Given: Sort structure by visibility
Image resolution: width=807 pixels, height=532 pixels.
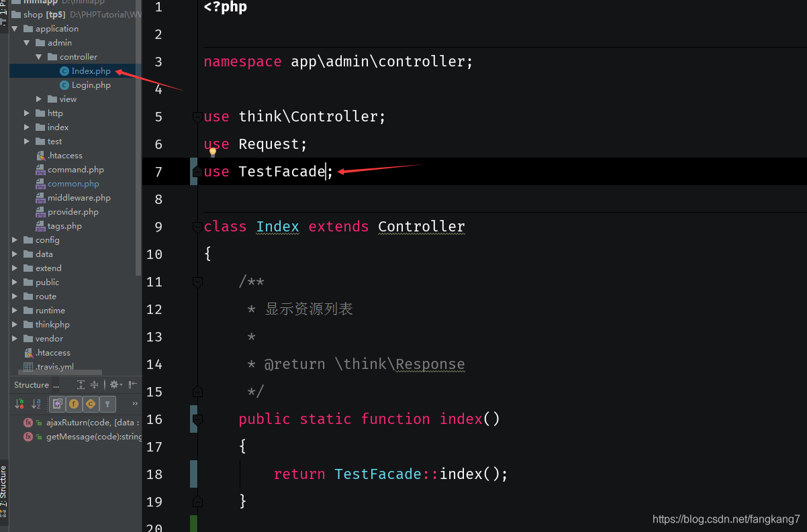Looking at the screenshot, I should tap(19, 404).
